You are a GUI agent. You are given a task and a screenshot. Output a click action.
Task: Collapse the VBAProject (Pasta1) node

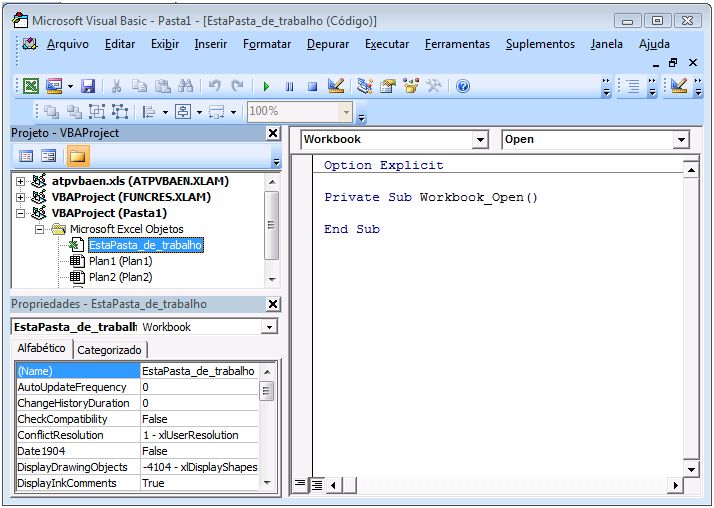20,213
